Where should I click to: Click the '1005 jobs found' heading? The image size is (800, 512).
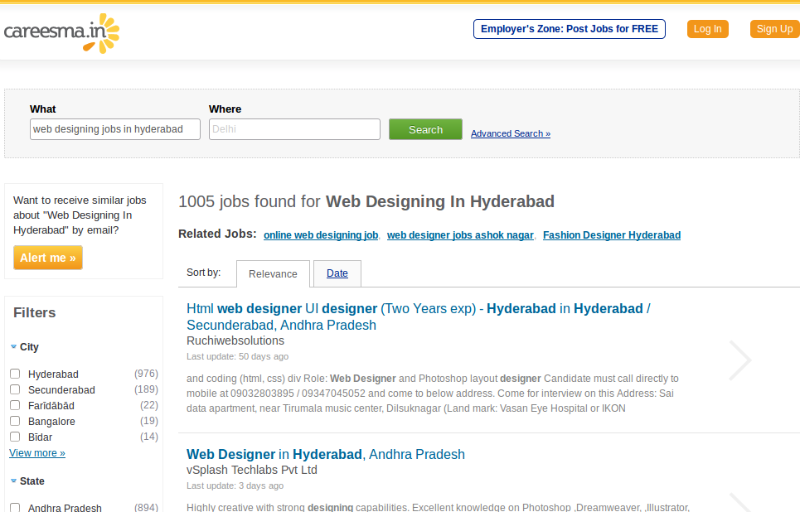pos(366,201)
